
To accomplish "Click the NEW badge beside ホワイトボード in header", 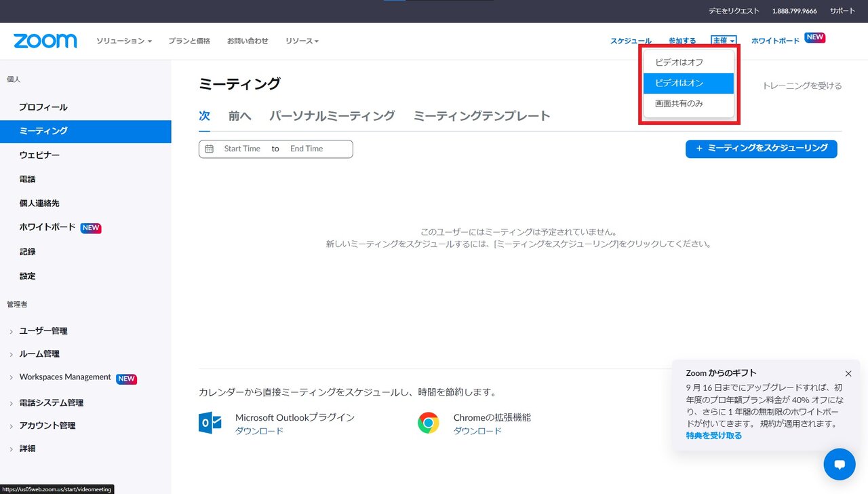I will (x=814, y=37).
